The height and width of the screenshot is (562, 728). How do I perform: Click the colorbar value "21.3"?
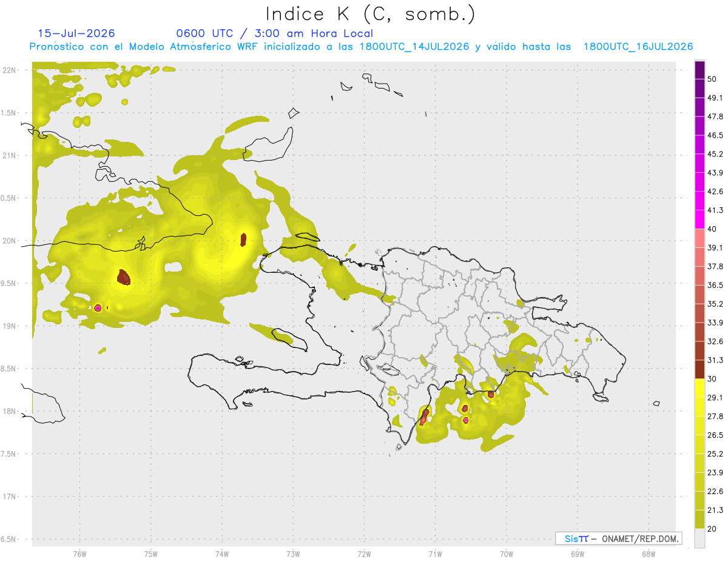click(x=715, y=510)
